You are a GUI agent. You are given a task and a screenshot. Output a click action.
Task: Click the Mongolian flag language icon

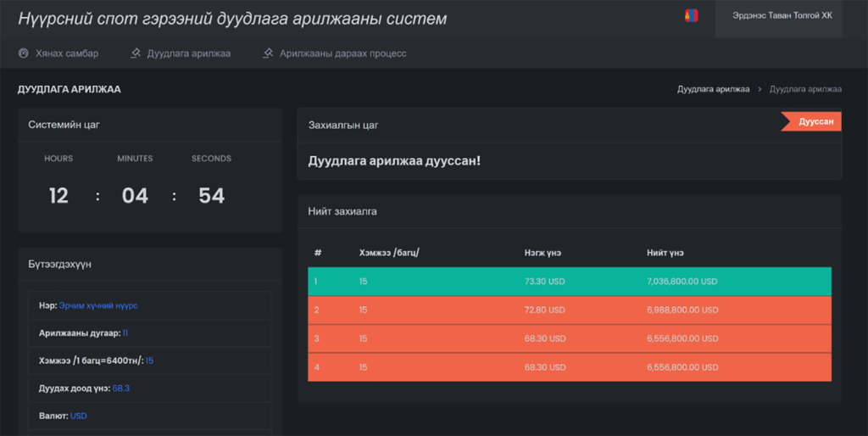coord(691,16)
